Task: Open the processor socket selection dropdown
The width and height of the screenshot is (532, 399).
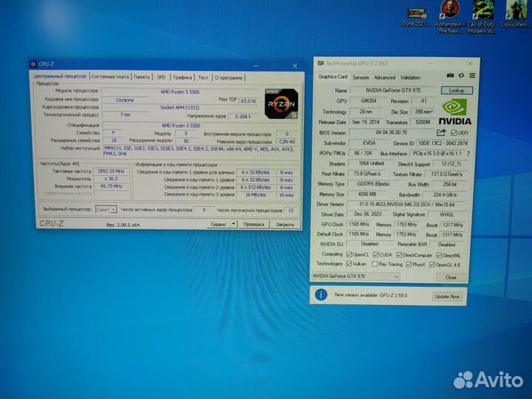Action: pos(106,210)
